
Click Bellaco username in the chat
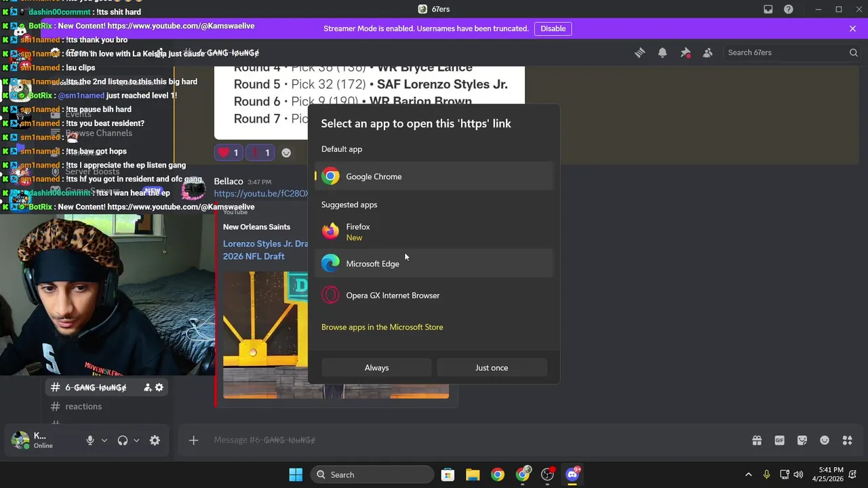click(x=229, y=181)
